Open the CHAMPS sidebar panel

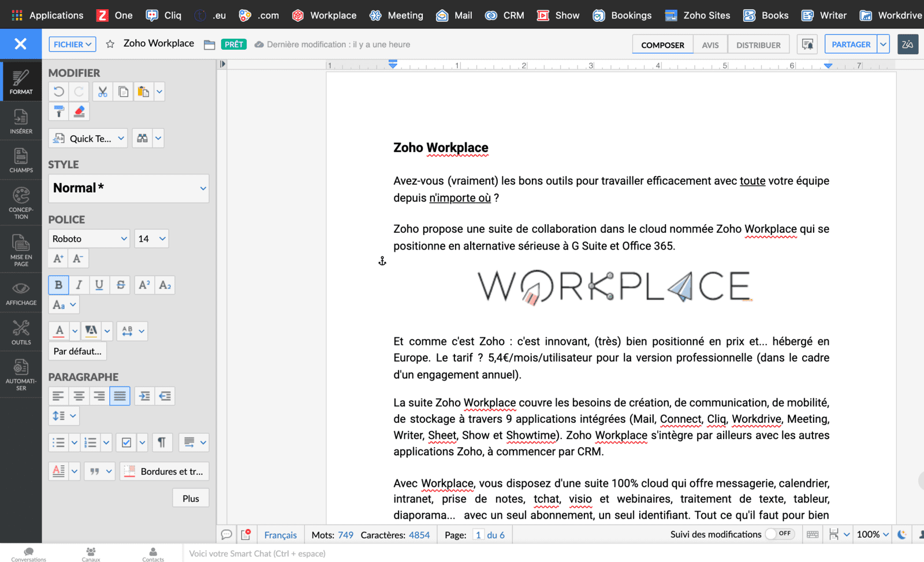tap(21, 161)
